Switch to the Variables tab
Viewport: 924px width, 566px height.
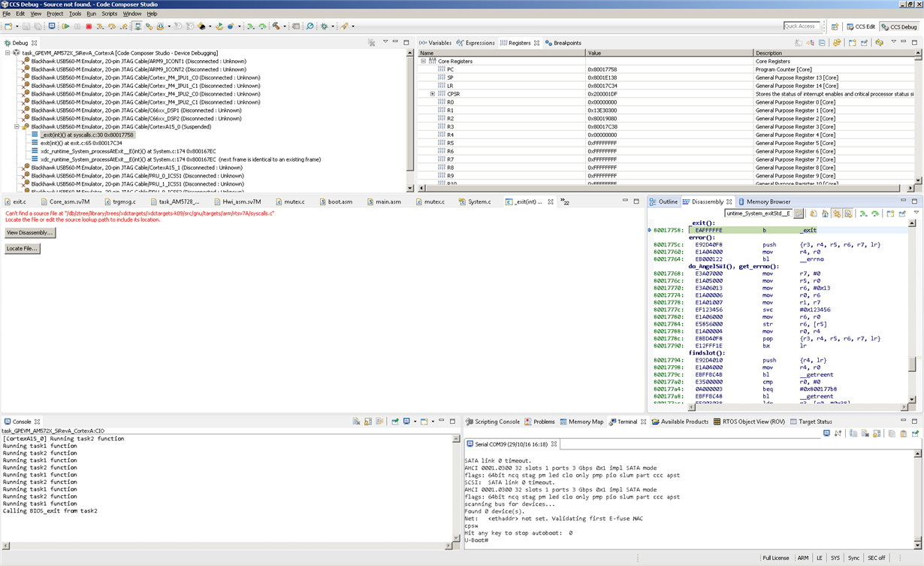point(436,43)
